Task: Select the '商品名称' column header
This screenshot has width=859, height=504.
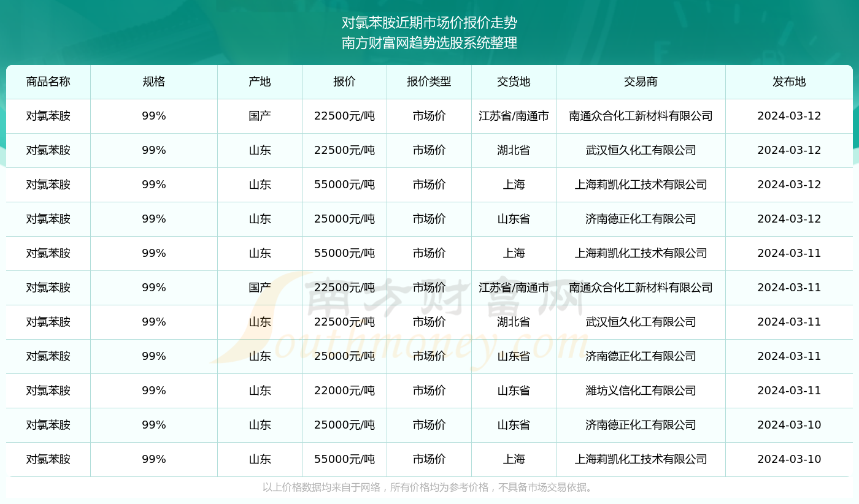Action: point(48,82)
